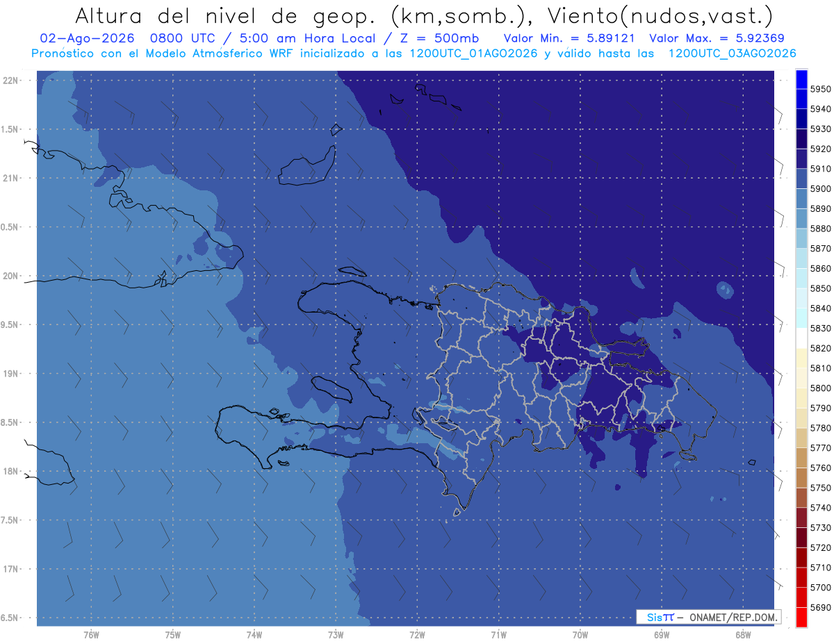Click the color bar value '5690'

(820, 607)
